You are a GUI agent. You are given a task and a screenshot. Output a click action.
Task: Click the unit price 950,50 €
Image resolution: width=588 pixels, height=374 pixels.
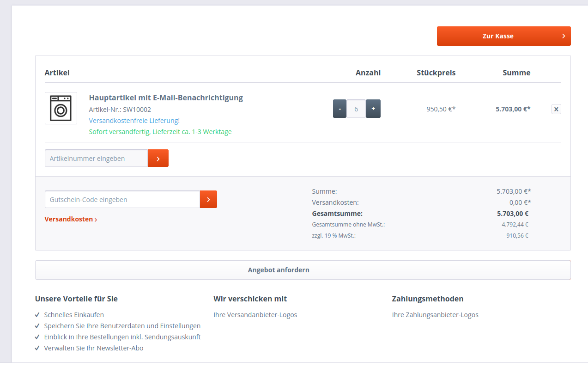(x=441, y=109)
